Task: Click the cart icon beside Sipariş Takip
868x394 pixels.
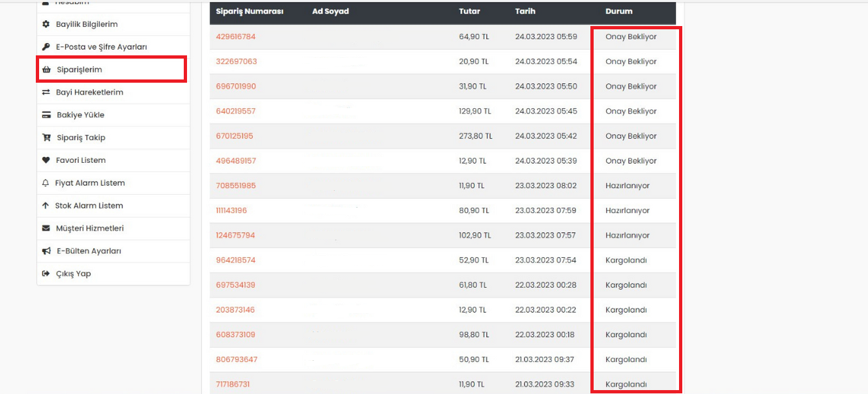Action: coord(46,137)
